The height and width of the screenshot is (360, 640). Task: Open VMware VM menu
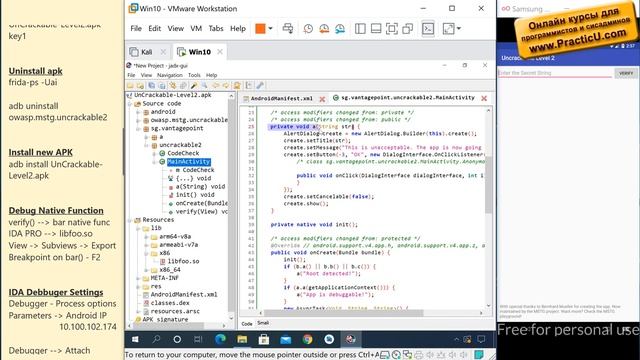[196, 29]
